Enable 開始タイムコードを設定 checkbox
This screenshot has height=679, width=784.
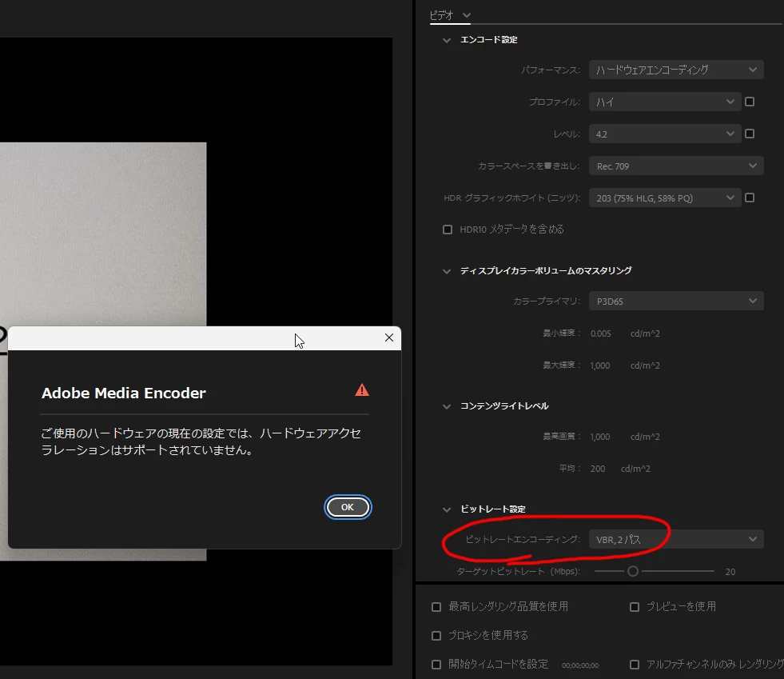436,665
